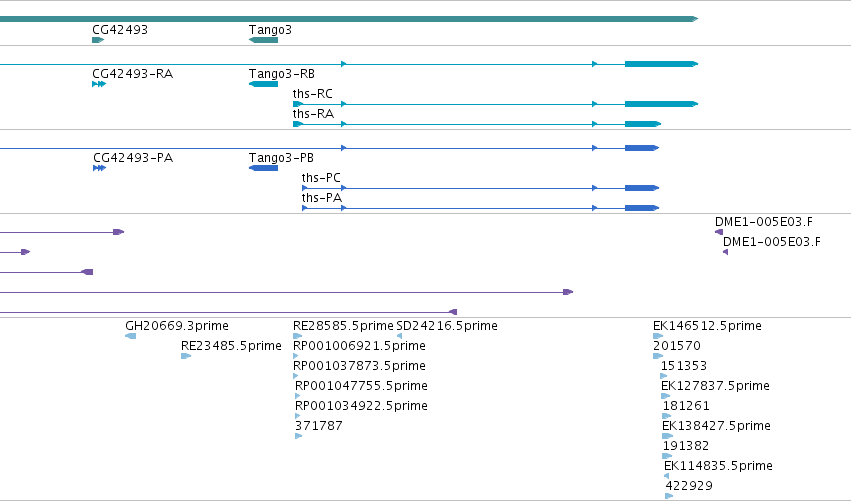Click the ths-PA protein label
This screenshot has width=851, height=501.
coord(322,198)
